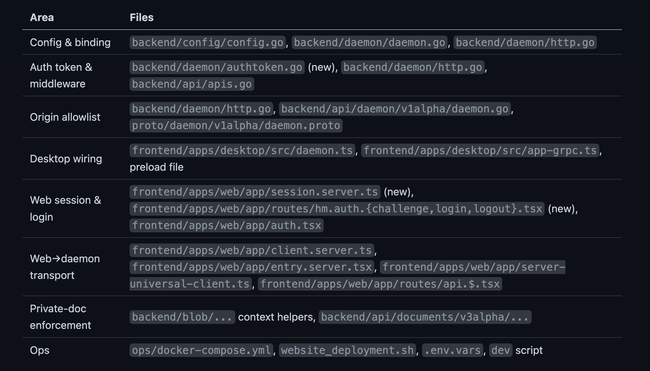
Task: Select frontend/apps/web/app/client.server.ts path
Action: click(x=252, y=250)
